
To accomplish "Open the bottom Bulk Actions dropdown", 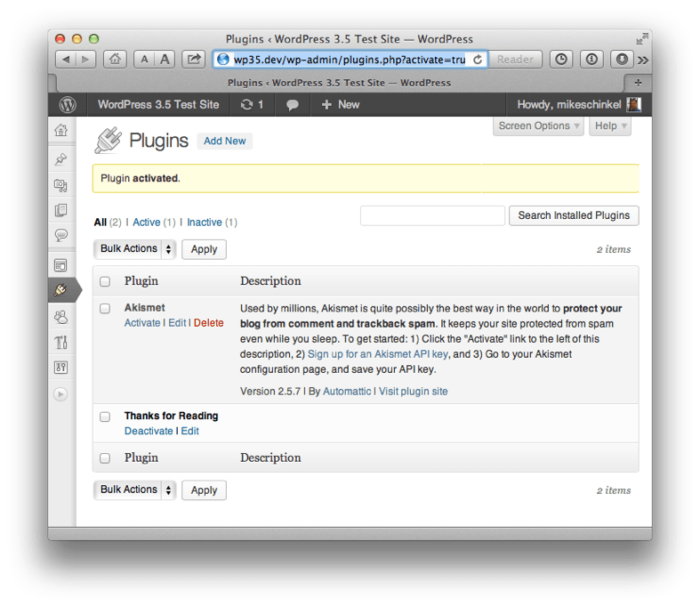I will (x=135, y=490).
